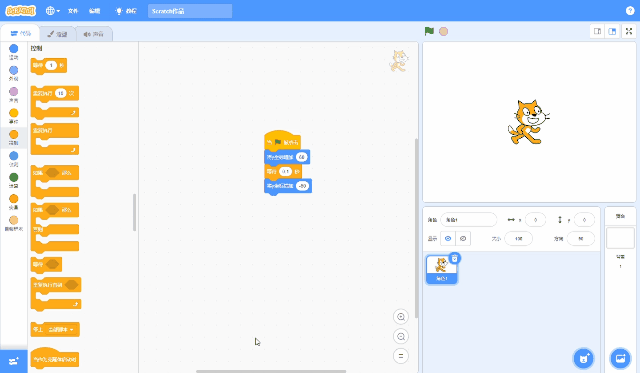Click the forever loop palette block
This screenshot has width=640, height=373.
click(x=55, y=139)
